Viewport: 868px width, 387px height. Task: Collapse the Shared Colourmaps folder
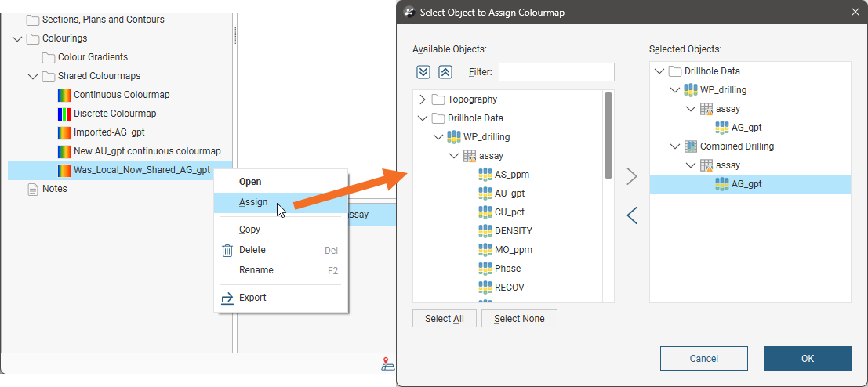tap(33, 76)
